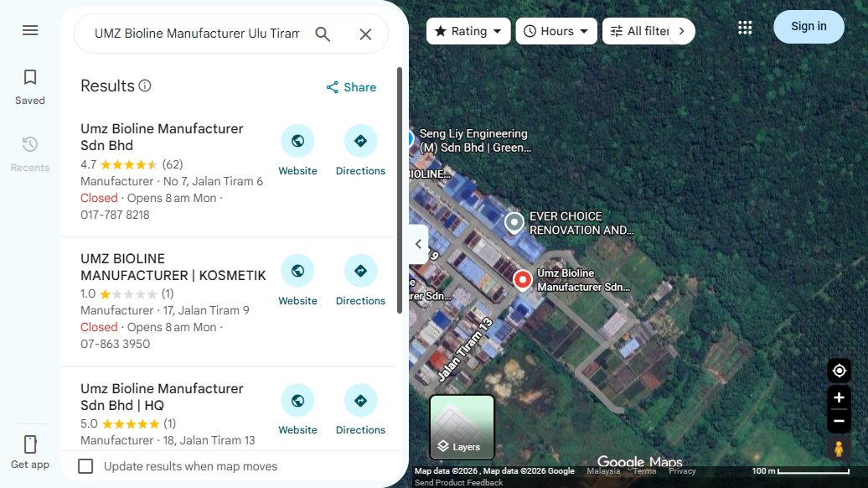Show the Results info icon
Image resolution: width=868 pixels, height=488 pixels.
coord(145,86)
